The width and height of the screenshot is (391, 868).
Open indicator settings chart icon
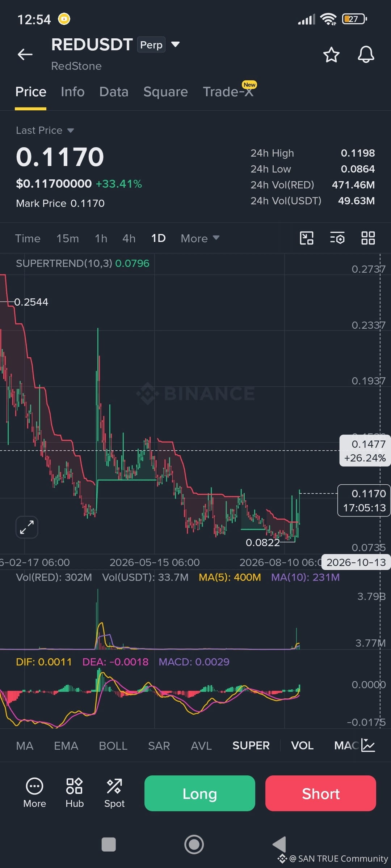point(368,745)
